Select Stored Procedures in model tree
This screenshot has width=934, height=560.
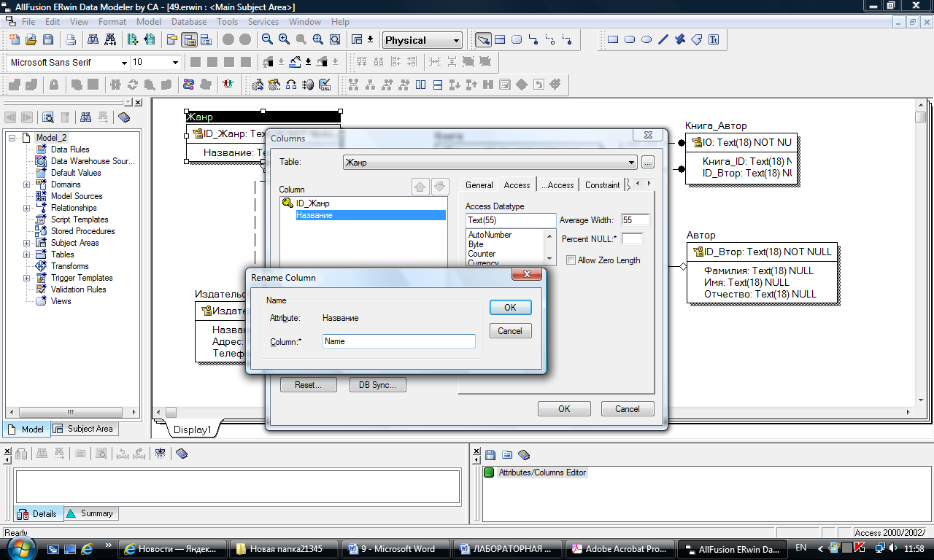(x=82, y=231)
